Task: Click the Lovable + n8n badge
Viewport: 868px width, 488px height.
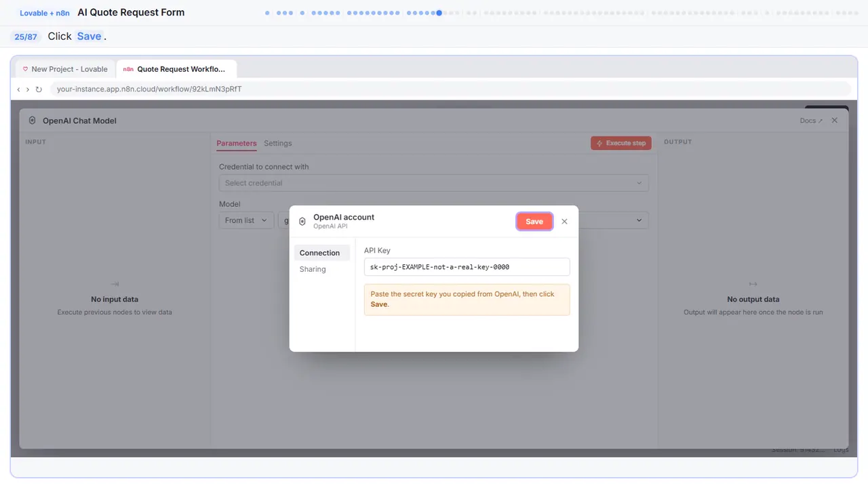Action: click(x=45, y=13)
